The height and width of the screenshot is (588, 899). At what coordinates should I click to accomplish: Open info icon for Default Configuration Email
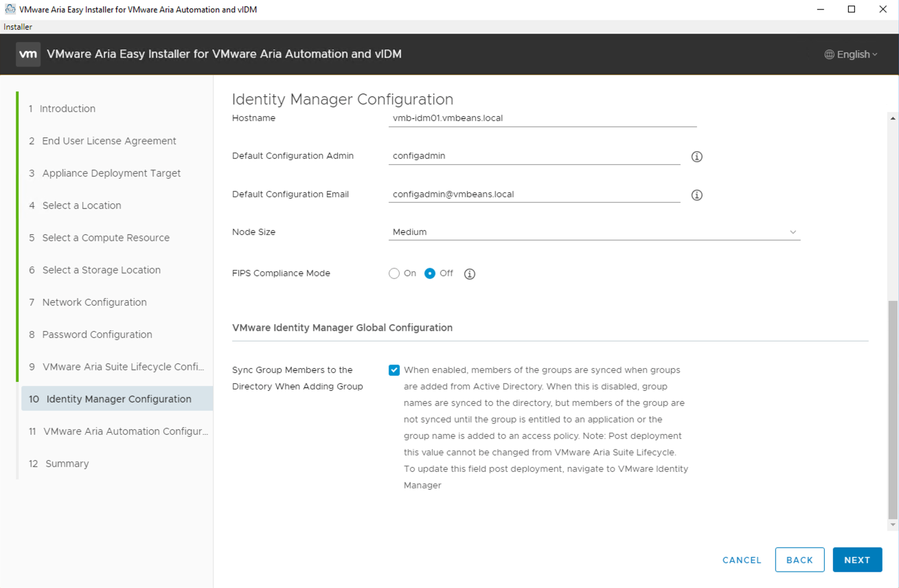pos(696,195)
